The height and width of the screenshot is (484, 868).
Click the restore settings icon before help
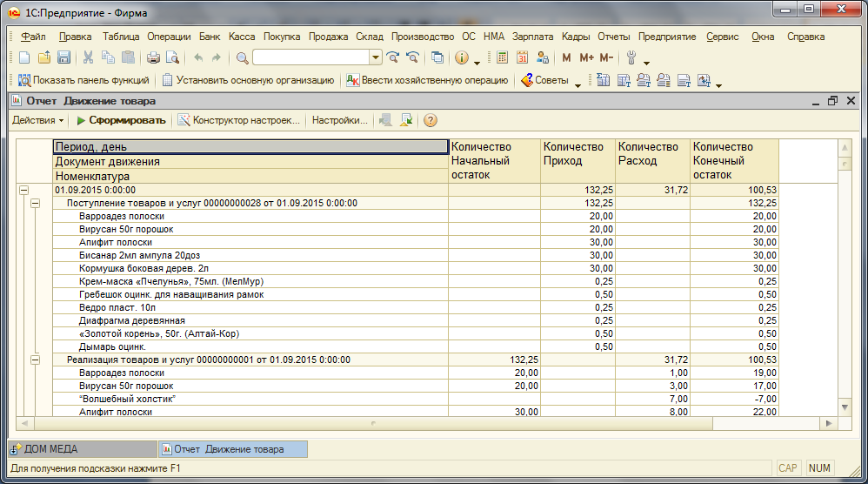click(406, 120)
